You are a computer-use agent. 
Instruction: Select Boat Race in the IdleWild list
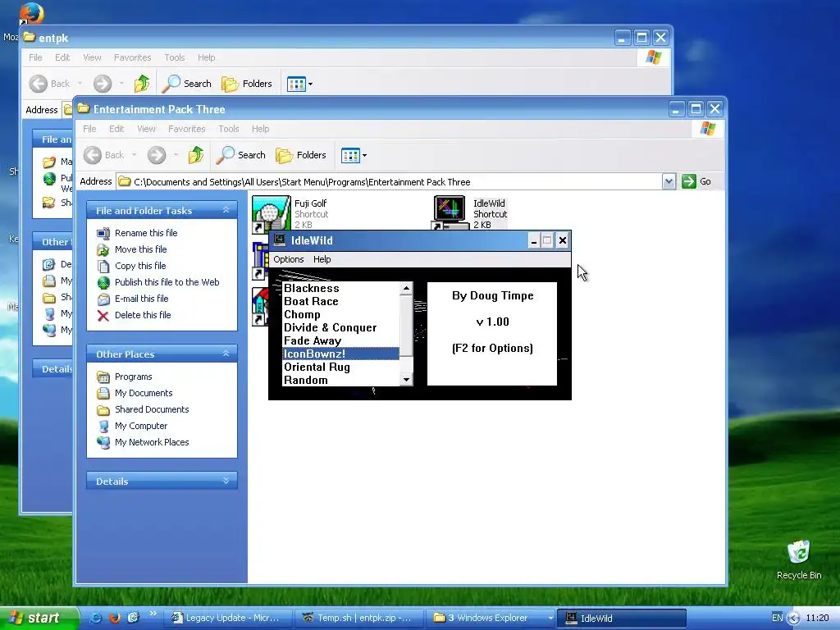[340, 301]
